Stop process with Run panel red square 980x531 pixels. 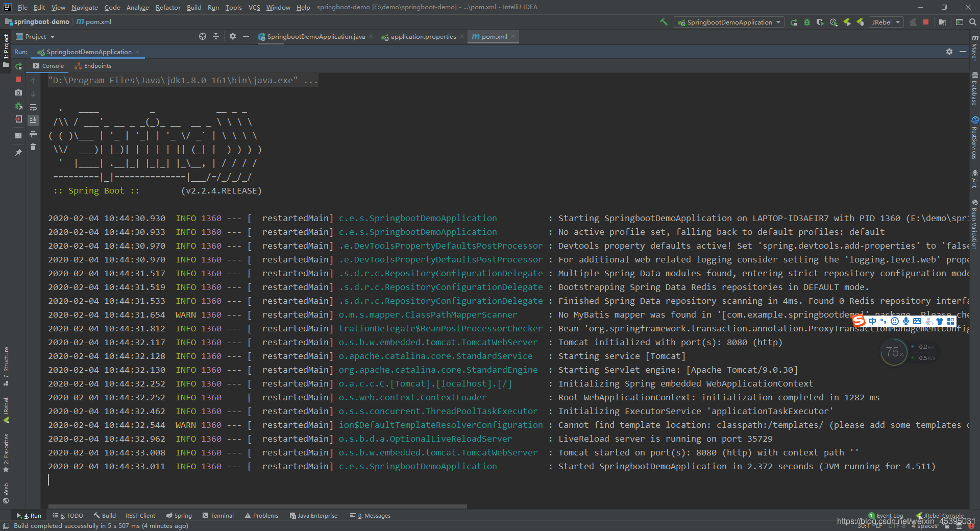(x=18, y=79)
